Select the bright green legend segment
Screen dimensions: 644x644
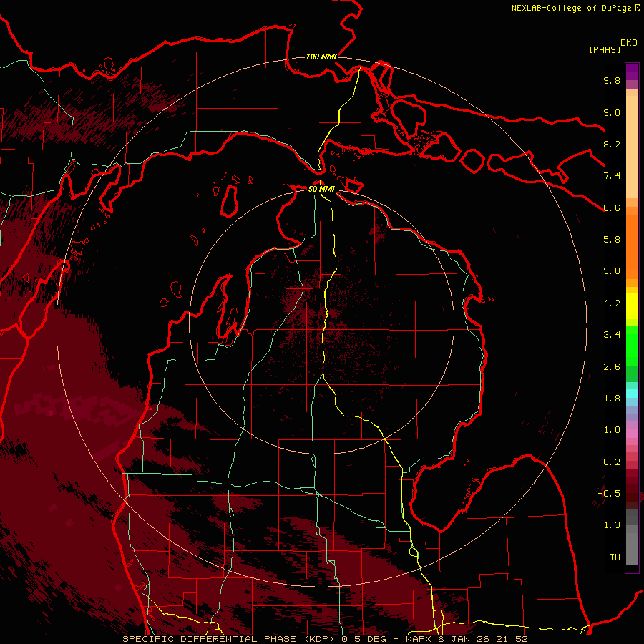pyautogui.click(x=632, y=346)
